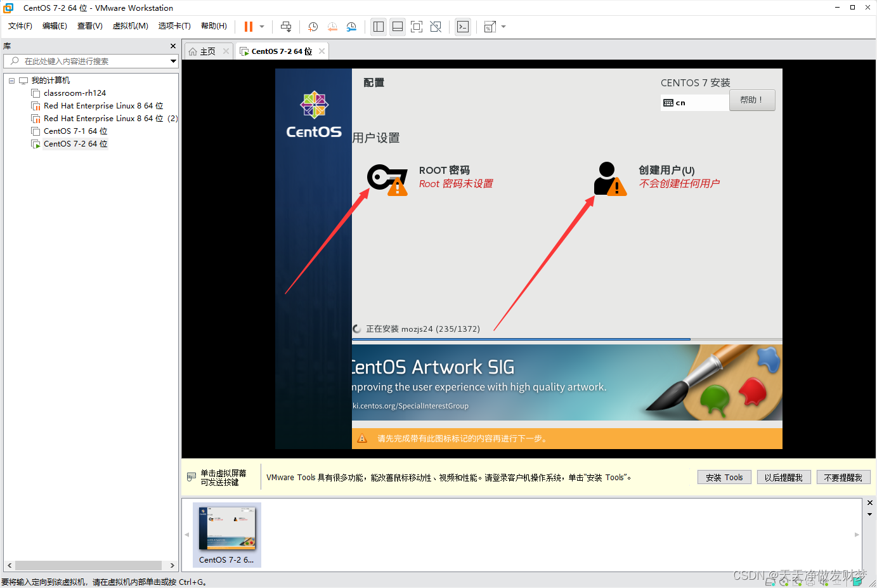Select classroom-rh124 in the library
This screenshot has height=588, width=877.
[75, 93]
